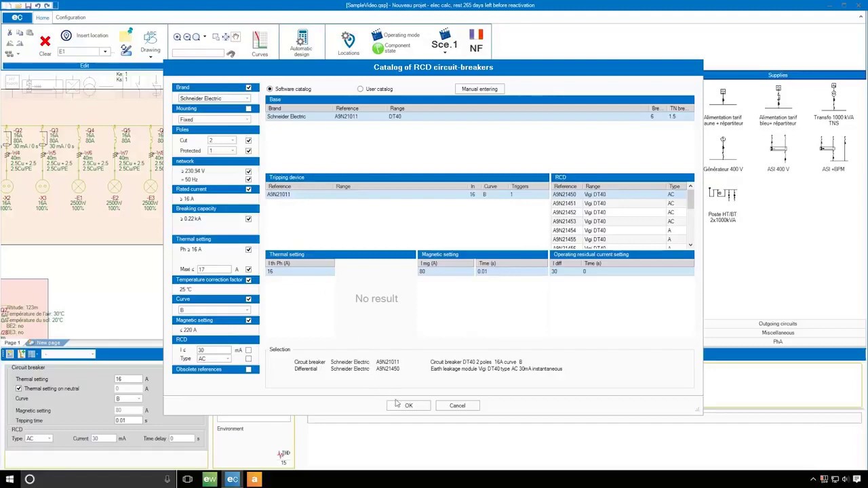Image resolution: width=868 pixels, height=488 pixels.
Task: Click the zoom in magnifier icon
Action: [x=177, y=37]
